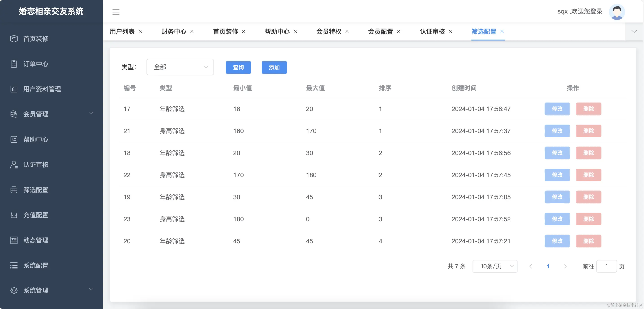644x309 pixels.
Task: Collapse the sidebar with the hamburger icon
Action: [x=116, y=12]
